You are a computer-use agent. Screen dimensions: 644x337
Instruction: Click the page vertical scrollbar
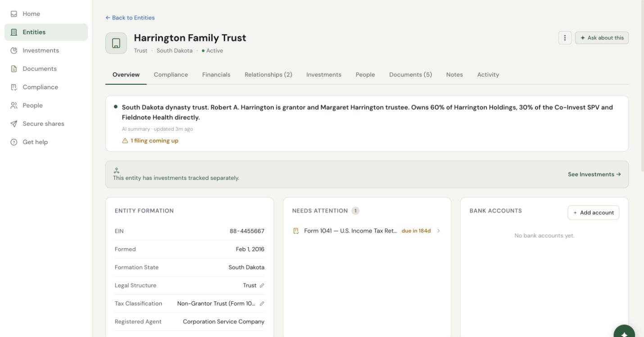(x=642, y=86)
